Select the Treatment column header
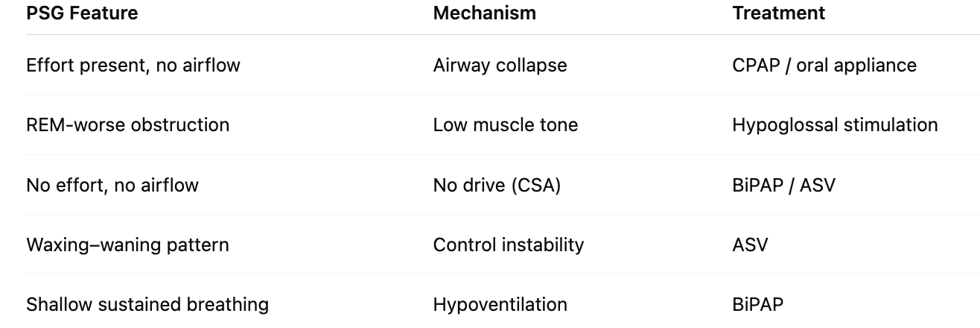 [778, 13]
